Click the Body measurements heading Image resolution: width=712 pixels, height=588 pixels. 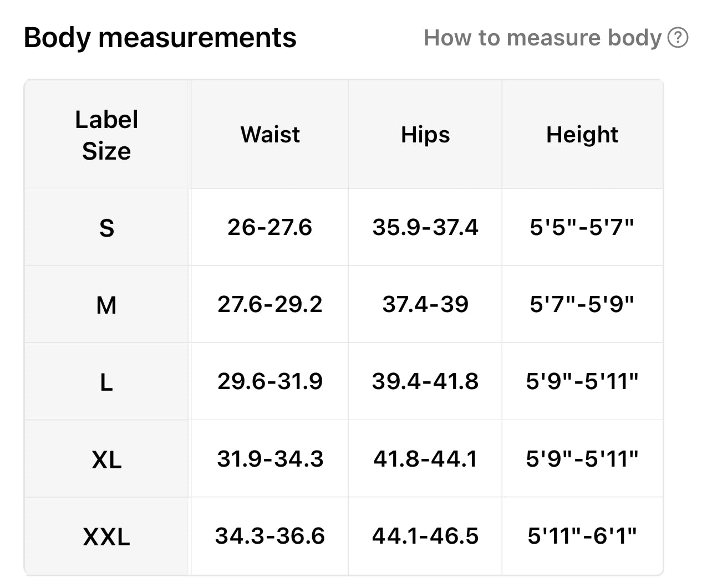click(x=160, y=38)
